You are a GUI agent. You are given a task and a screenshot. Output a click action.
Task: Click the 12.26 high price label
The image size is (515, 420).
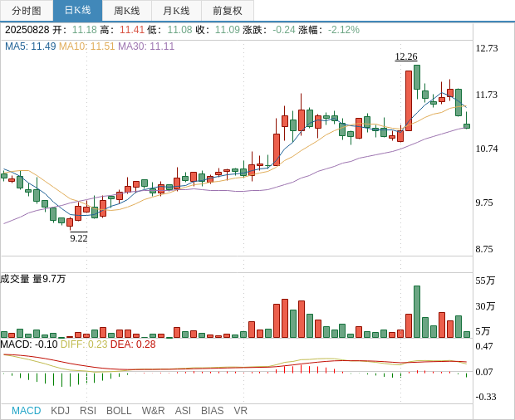(x=406, y=56)
